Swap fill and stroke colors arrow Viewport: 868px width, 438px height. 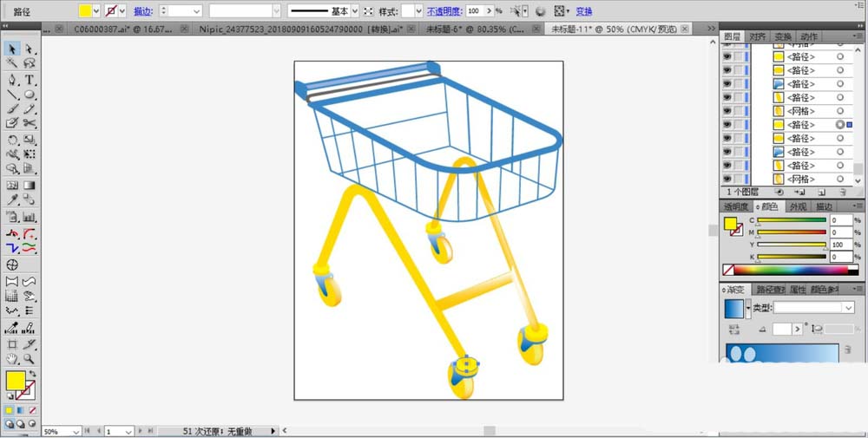[31, 375]
